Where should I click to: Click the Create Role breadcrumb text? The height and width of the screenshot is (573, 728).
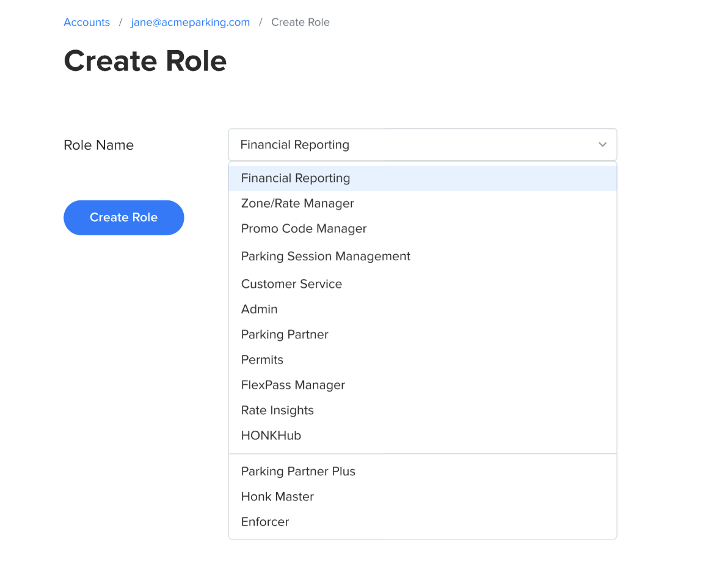300,23
